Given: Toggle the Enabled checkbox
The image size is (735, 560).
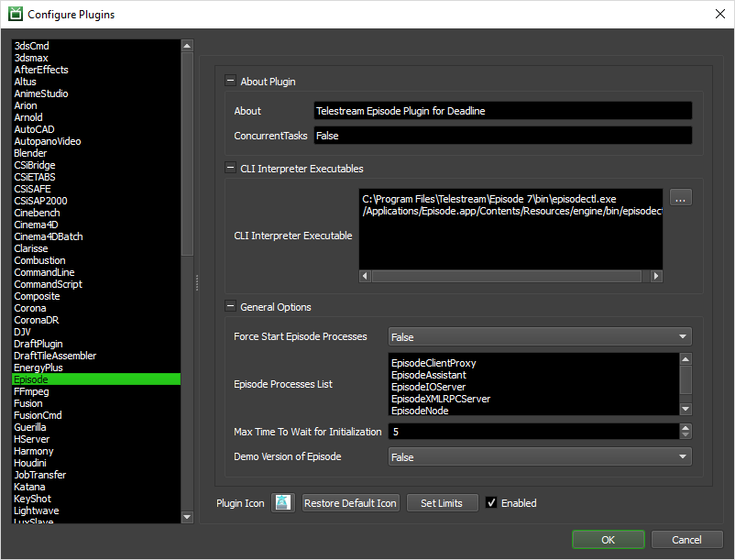Looking at the screenshot, I should [x=492, y=502].
